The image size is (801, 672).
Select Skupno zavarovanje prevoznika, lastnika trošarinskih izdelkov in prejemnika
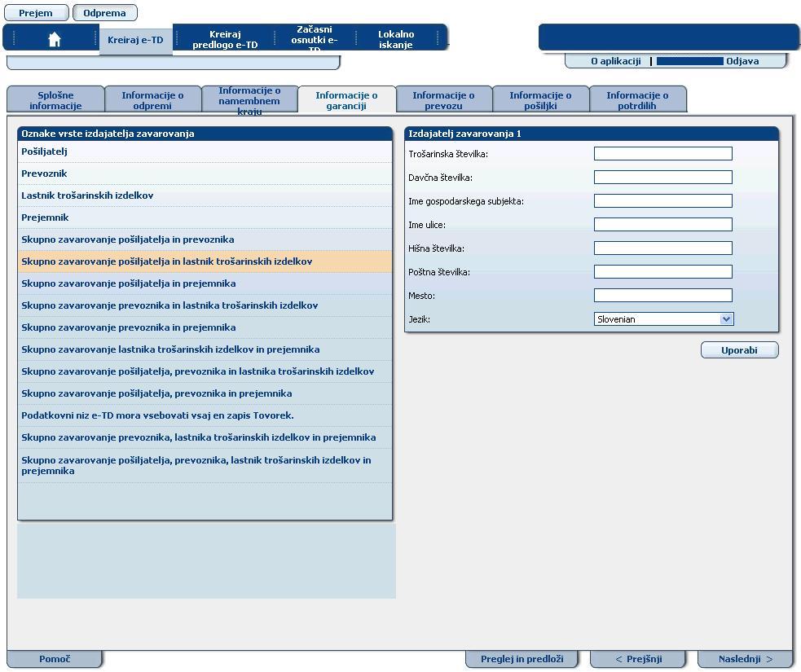point(205,437)
